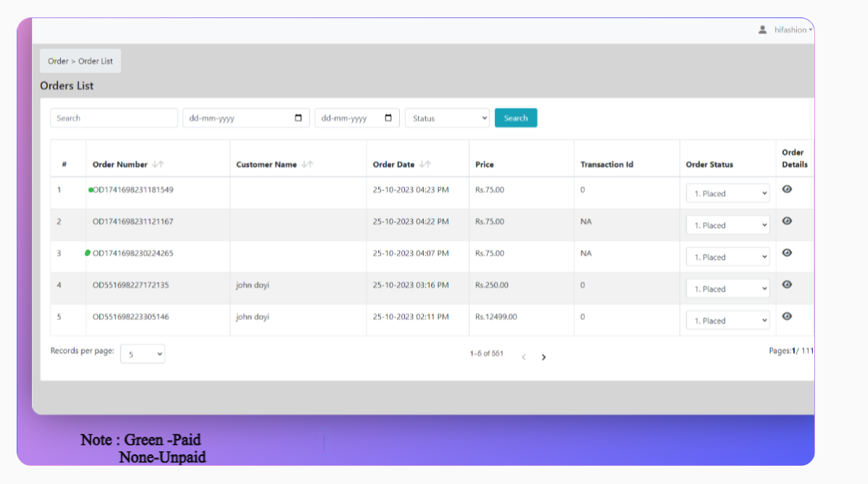Click the 1–5 of 551 record count

(486, 353)
